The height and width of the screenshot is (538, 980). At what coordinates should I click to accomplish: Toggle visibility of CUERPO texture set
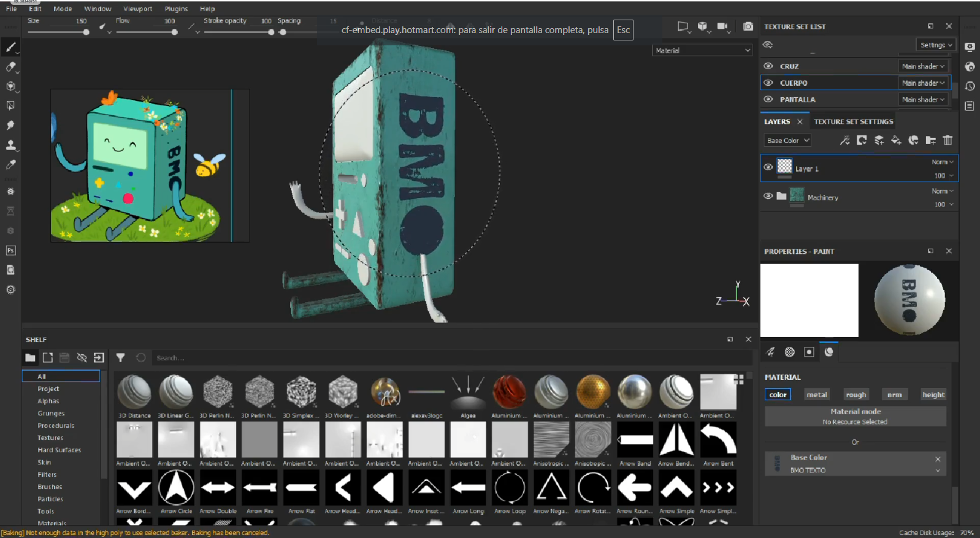[x=768, y=83]
